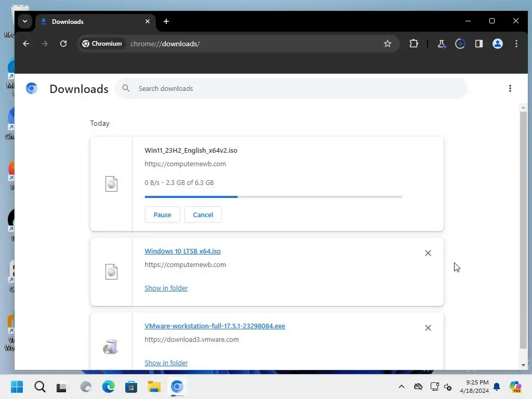This screenshot has width=532, height=399.
Task: Toggle the browser side panel
Action: (478, 44)
